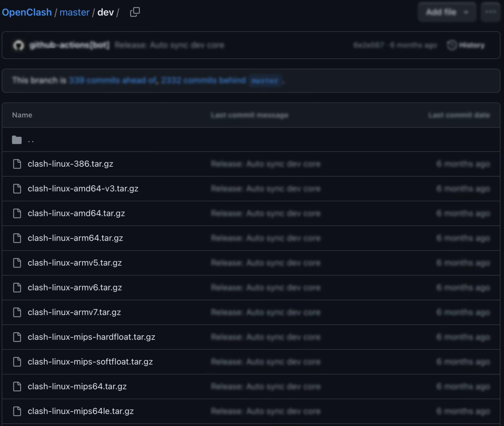Open clash-linux-arm64.tar.gz

pos(75,238)
